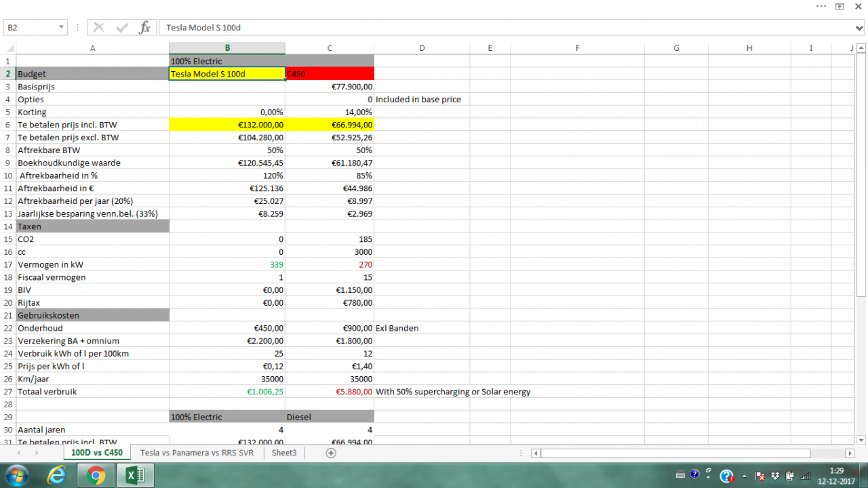Image resolution: width=868 pixels, height=488 pixels.
Task: Click the Gebruikskosten section header cell
Action: tap(93, 315)
